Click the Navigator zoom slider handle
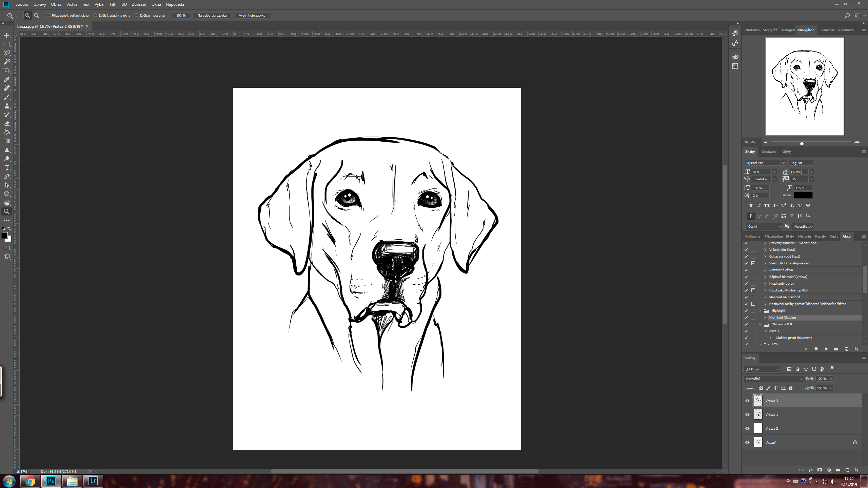 pyautogui.click(x=802, y=143)
